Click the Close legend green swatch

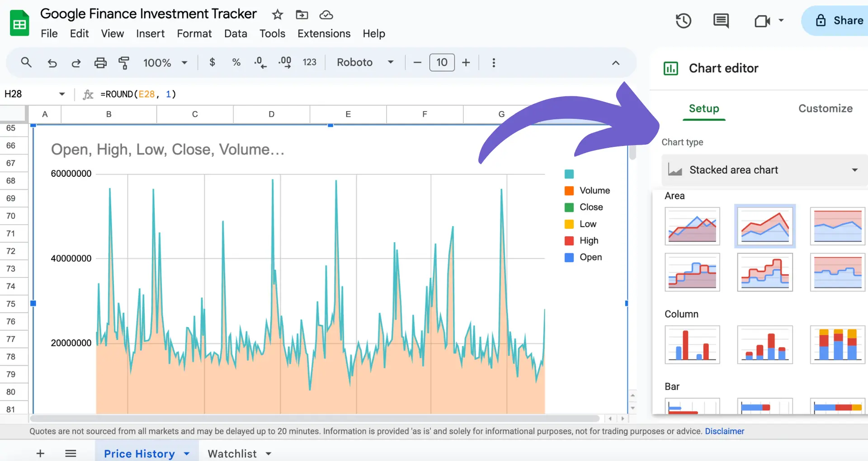(x=569, y=207)
